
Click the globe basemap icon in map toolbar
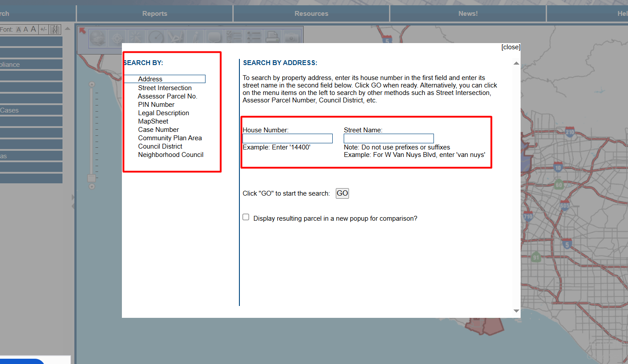point(98,38)
